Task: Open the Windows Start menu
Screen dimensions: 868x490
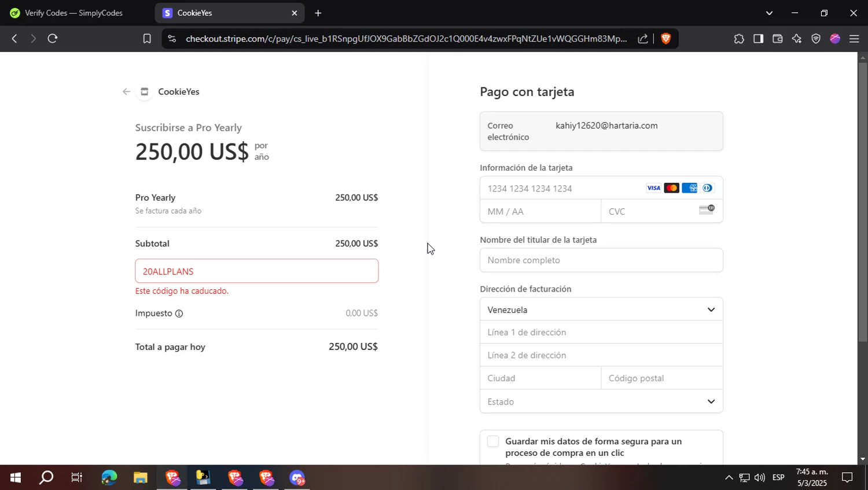Action: point(16,478)
